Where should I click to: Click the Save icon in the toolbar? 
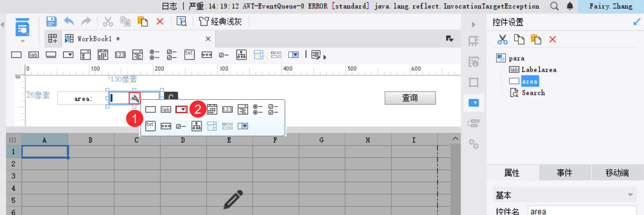click(x=51, y=21)
